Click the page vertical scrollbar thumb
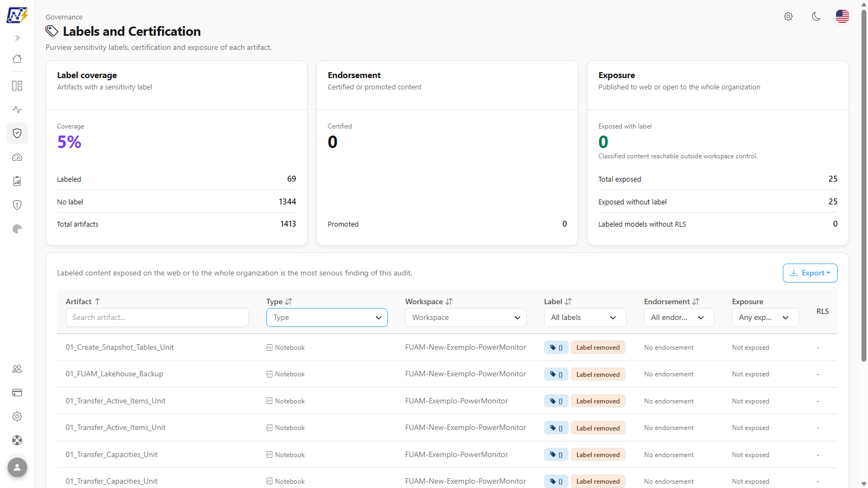 (864, 184)
